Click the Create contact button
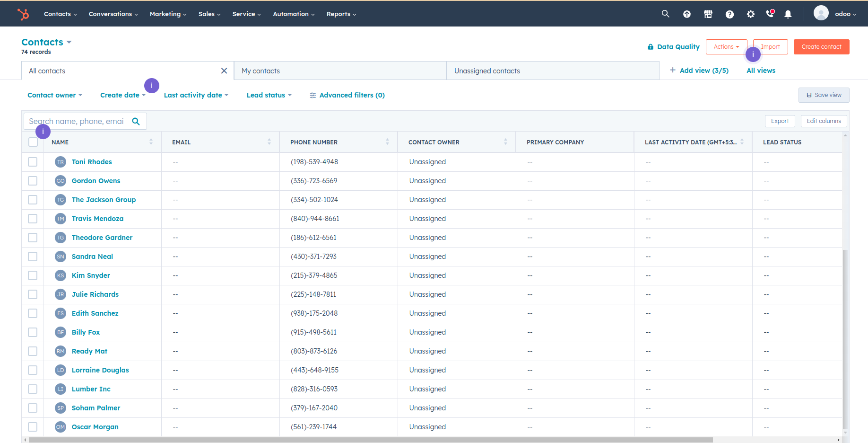Screen dimensions: 868x443 tap(821, 47)
